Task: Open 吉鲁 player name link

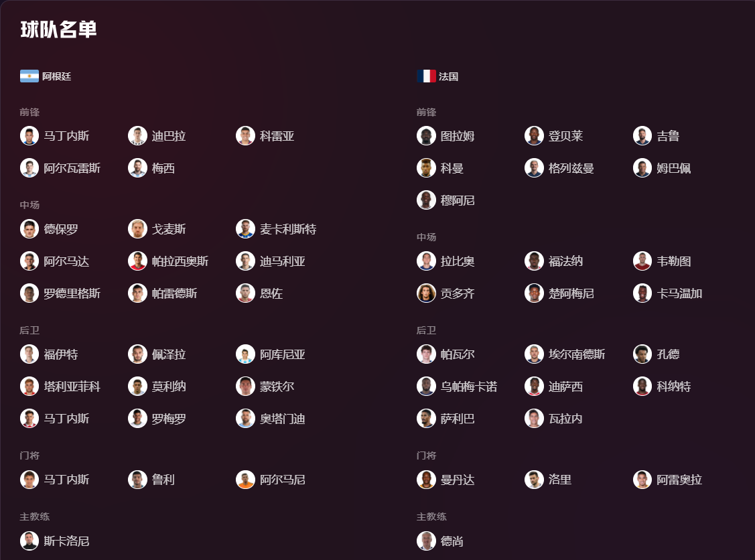Action: [x=668, y=136]
